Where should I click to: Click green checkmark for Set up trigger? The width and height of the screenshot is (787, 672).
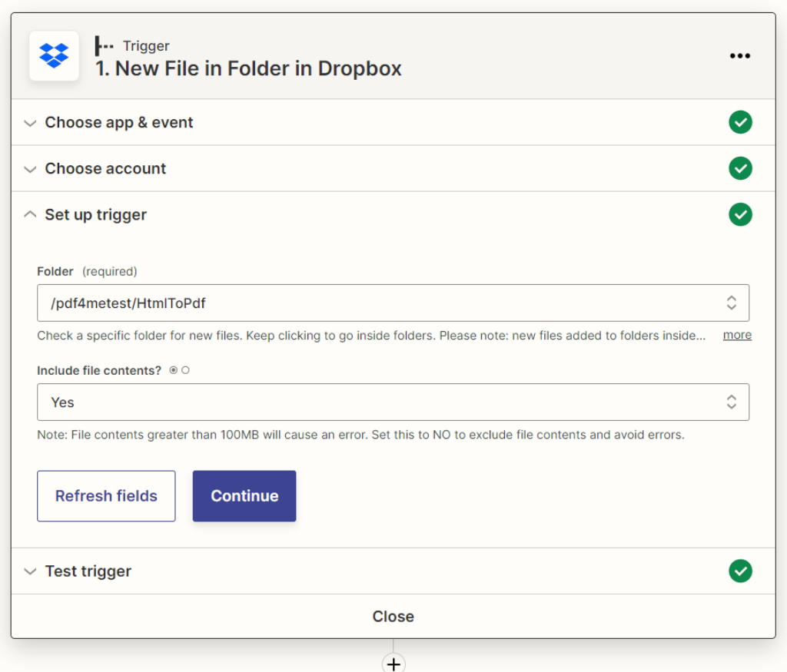click(x=740, y=214)
